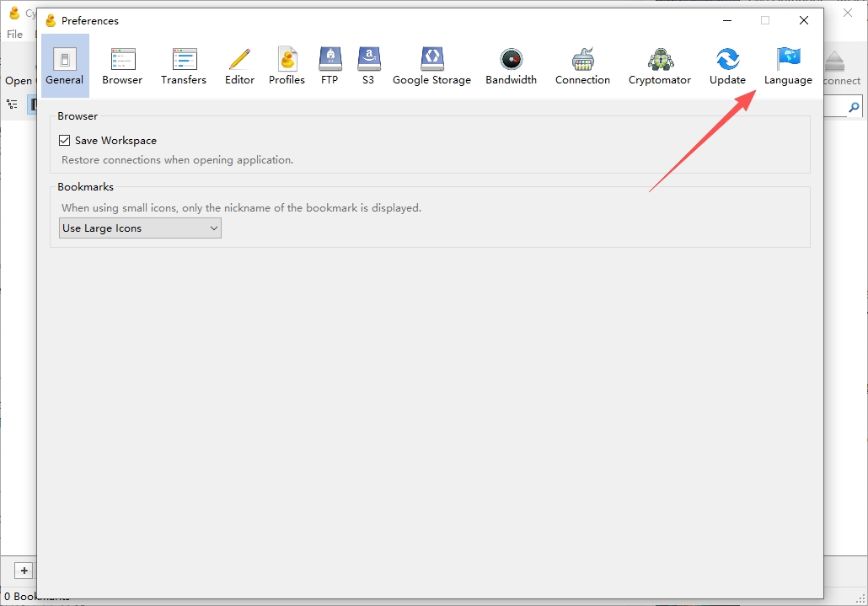Image resolution: width=868 pixels, height=606 pixels.
Task: Open the Browser preferences tab
Action: [x=122, y=66]
